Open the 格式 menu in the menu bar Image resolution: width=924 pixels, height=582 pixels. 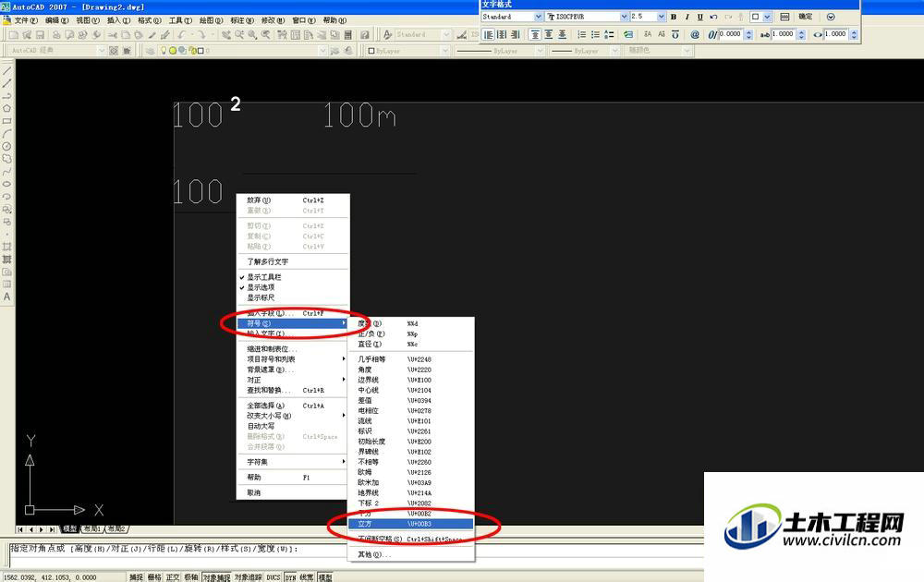click(149, 20)
